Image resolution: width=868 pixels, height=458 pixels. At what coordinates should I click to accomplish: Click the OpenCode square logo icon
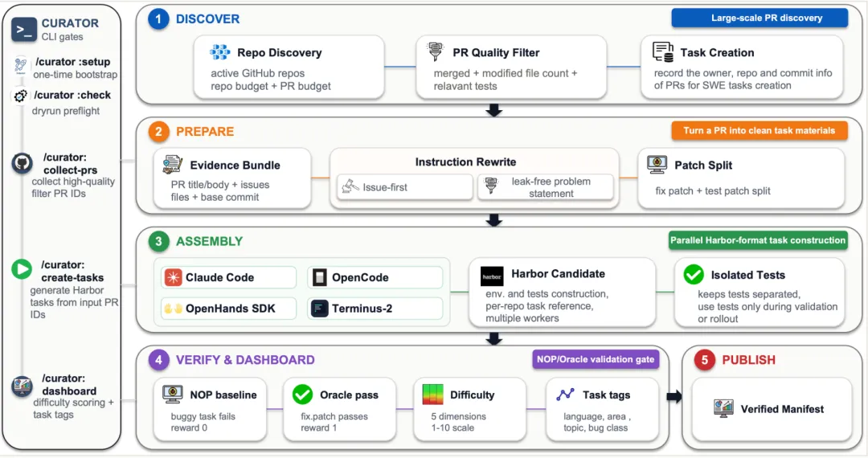(x=319, y=277)
